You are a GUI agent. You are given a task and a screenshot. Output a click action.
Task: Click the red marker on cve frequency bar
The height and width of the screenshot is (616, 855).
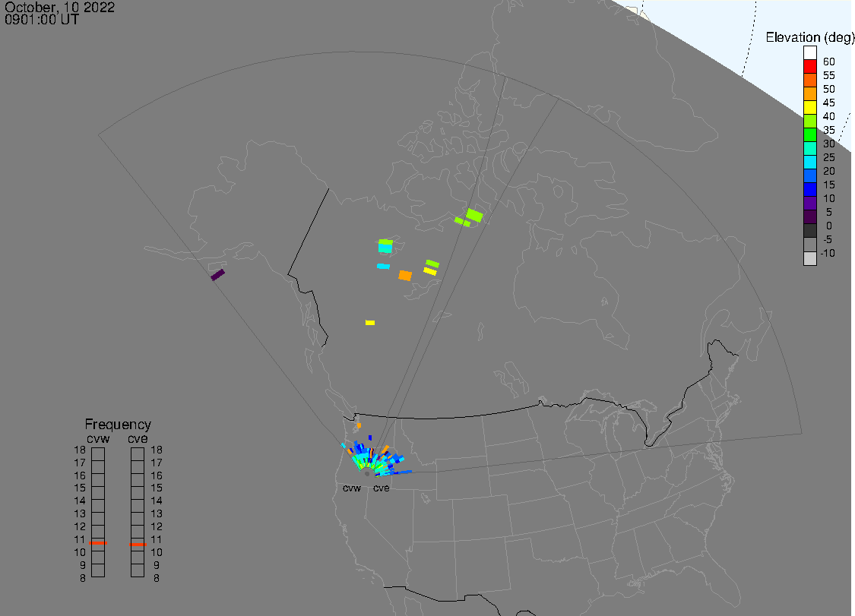pos(138,544)
